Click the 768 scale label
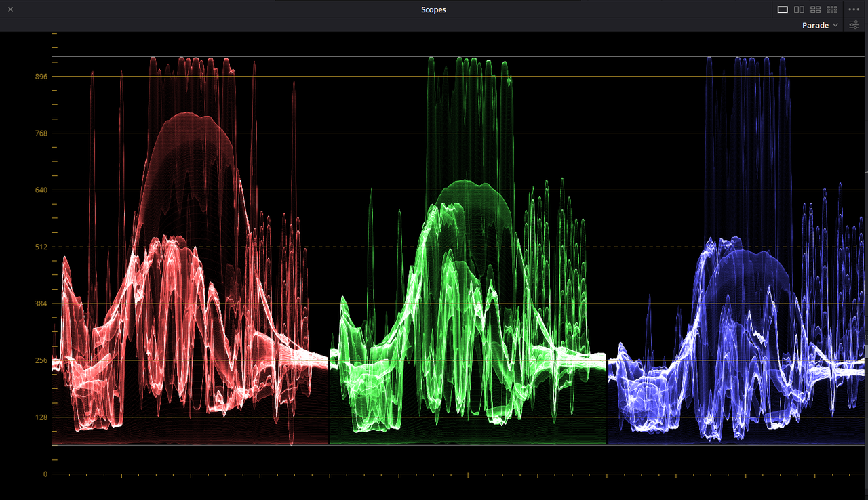 41,133
